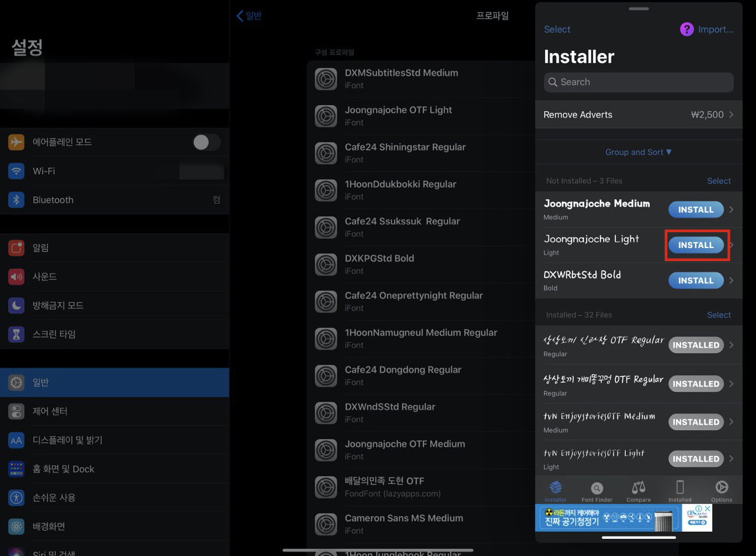Go back to 일반 from 프로파일
Screen dimensions: 756x556
[249, 16]
